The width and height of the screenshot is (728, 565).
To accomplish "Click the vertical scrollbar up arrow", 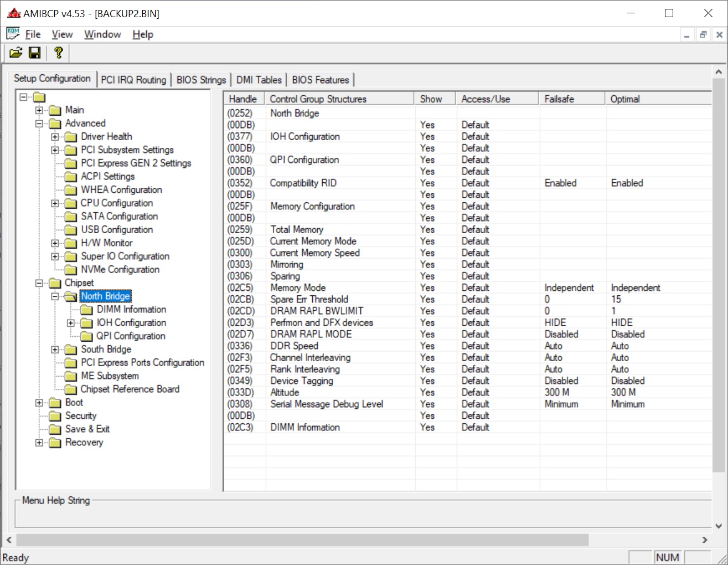I will 719,72.
